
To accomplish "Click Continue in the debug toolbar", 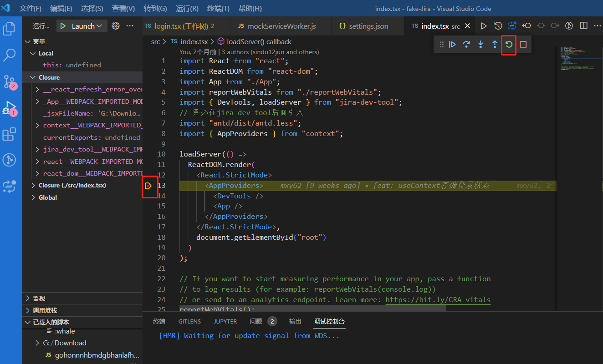I will [452, 45].
